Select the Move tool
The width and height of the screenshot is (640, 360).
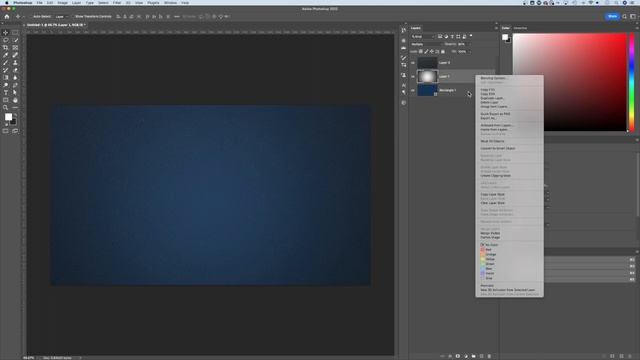(x=6, y=33)
